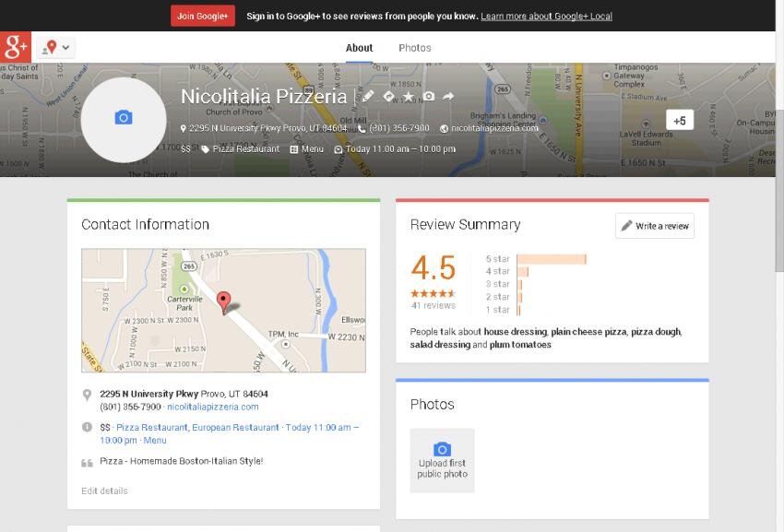Star Nicolitalia Pizzeria with the star icon
This screenshot has width=784, height=532.
coord(409,97)
